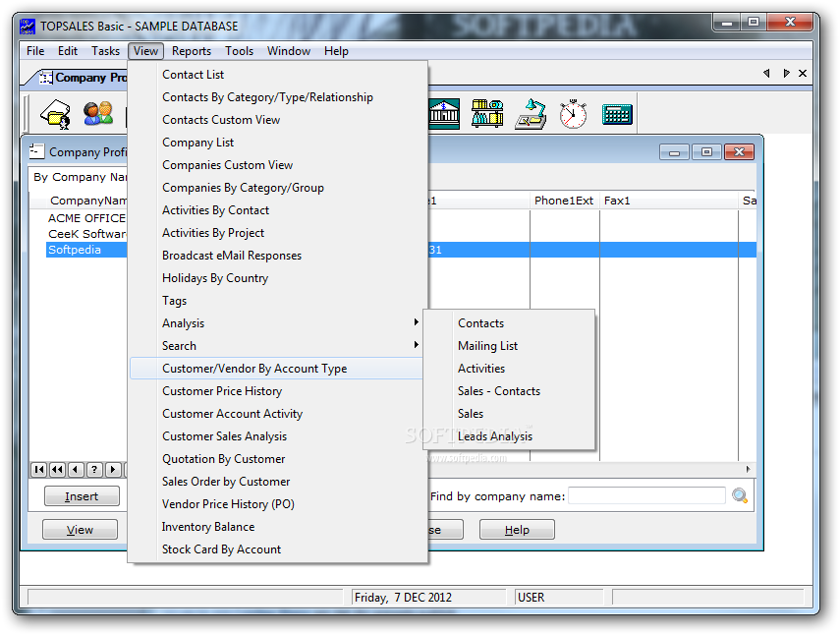This screenshot has height=635, width=840.
Task: Click the Insert button
Action: pyautogui.click(x=82, y=496)
